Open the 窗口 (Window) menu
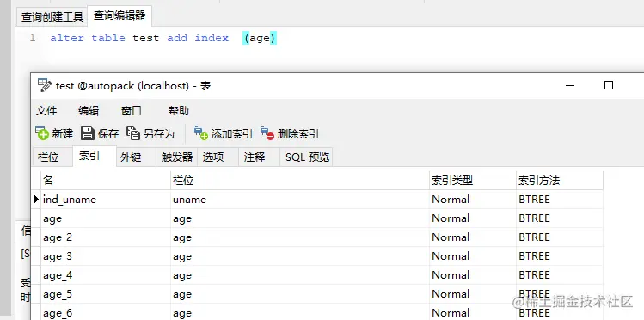The image size is (644, 320). click(132, 110)
